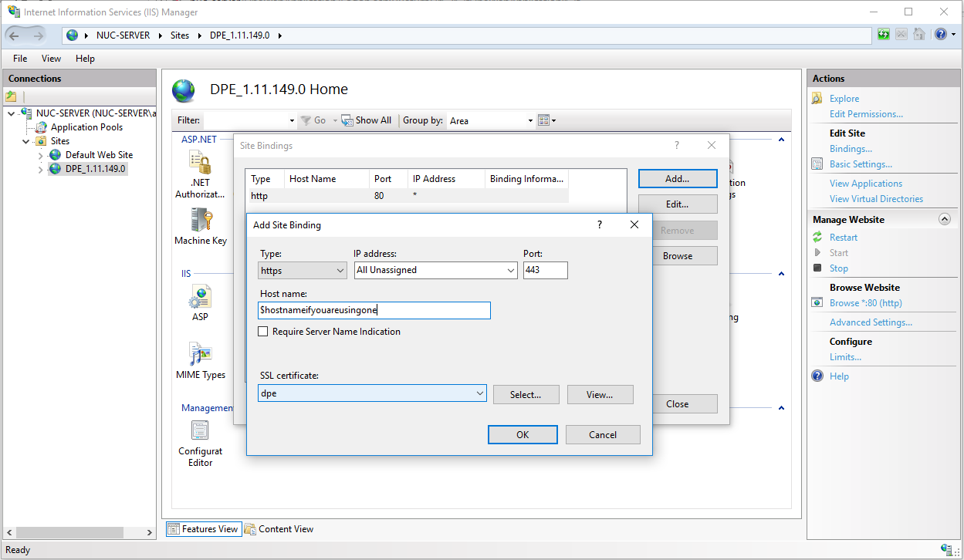Collapse the Manage Website section

click(944, 220)
